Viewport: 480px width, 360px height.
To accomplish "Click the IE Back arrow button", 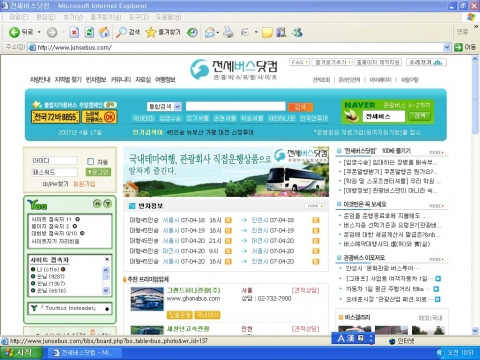I will tap(15, 32).
